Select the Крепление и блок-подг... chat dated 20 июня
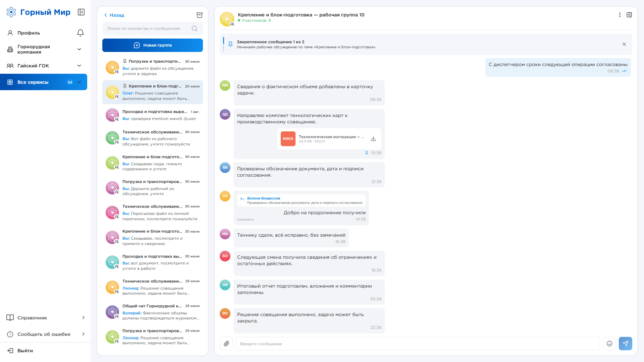Image resolution: width=644 pixels, height=362 pixels. [153, 92]
